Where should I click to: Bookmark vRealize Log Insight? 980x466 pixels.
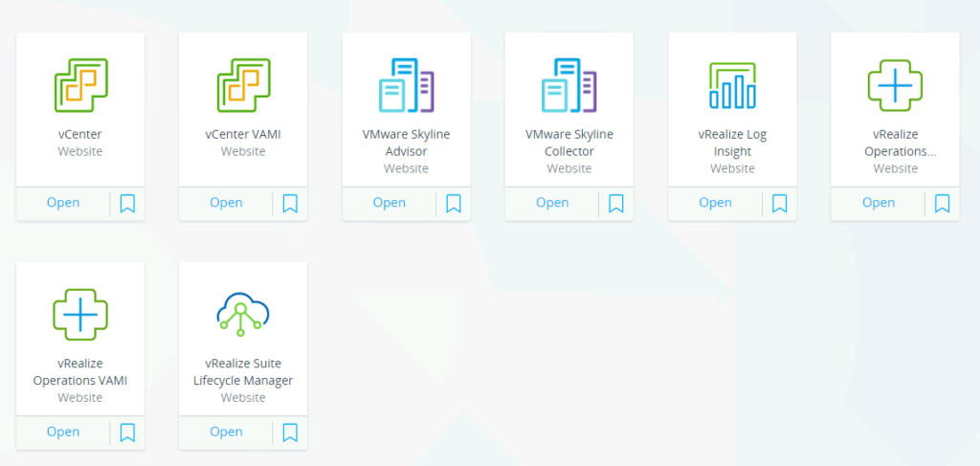(779, 204)
